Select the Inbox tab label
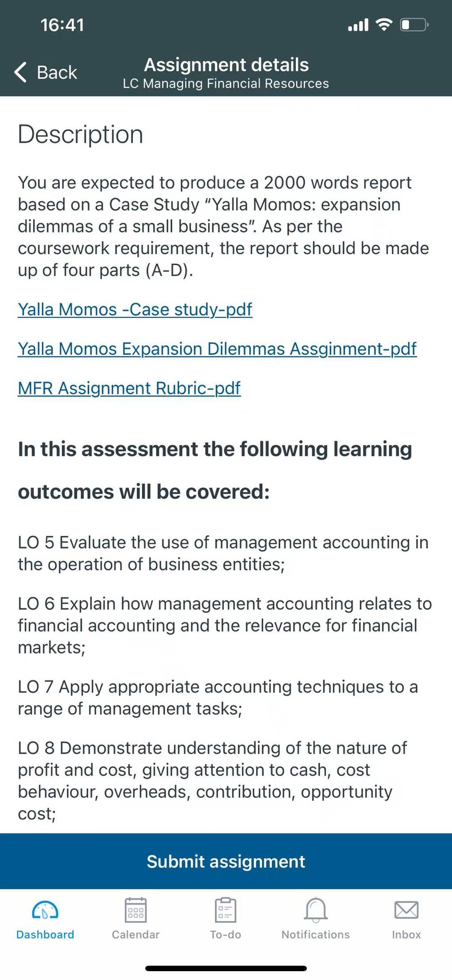The image size is (452, 980). (x=406, y=934)
